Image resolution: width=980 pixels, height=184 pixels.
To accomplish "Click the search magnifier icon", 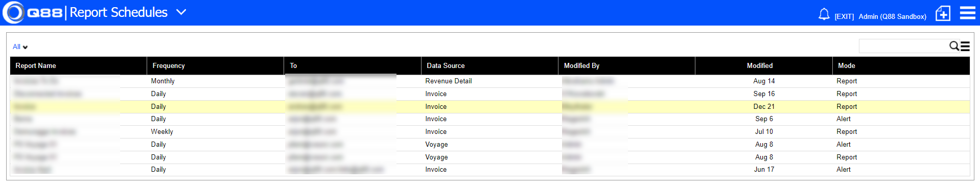I will coord(954,47).
